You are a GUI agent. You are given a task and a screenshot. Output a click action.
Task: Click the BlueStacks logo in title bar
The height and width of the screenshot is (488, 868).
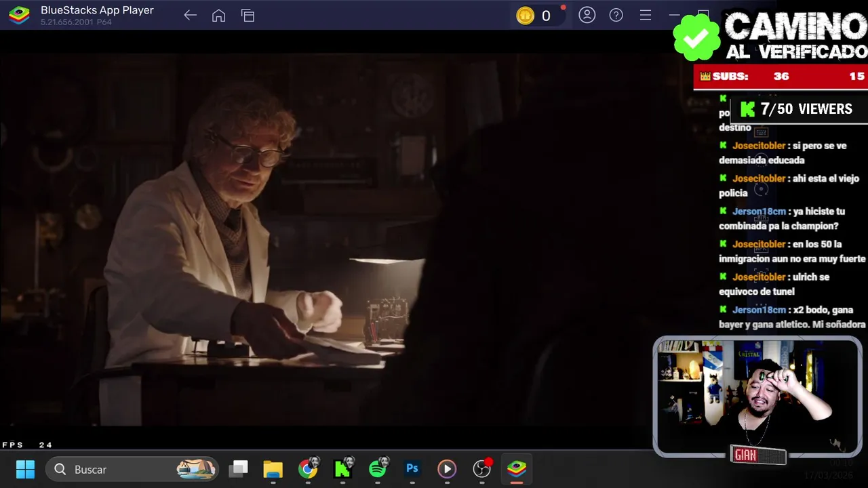coord(19,15)
